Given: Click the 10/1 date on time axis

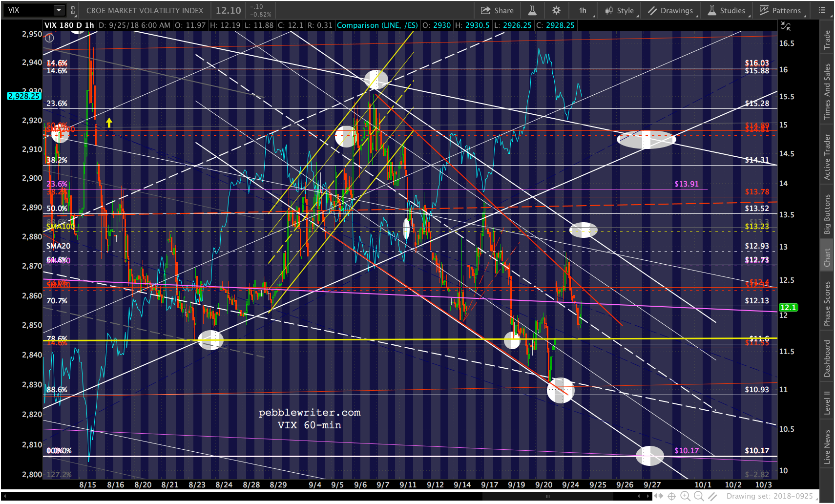Looking at the screenshot, I should [703, 485].
